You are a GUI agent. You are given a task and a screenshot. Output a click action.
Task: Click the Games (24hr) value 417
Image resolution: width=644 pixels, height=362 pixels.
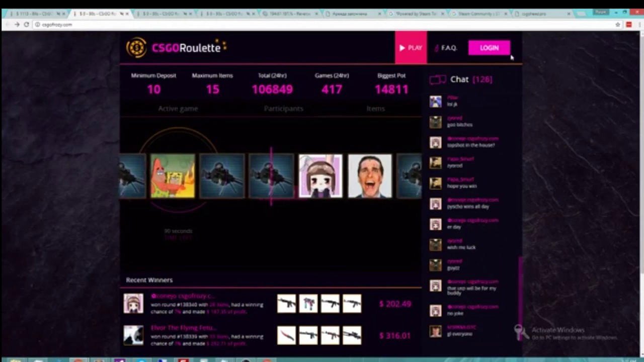pyautogui.click(x=332, y=89)
